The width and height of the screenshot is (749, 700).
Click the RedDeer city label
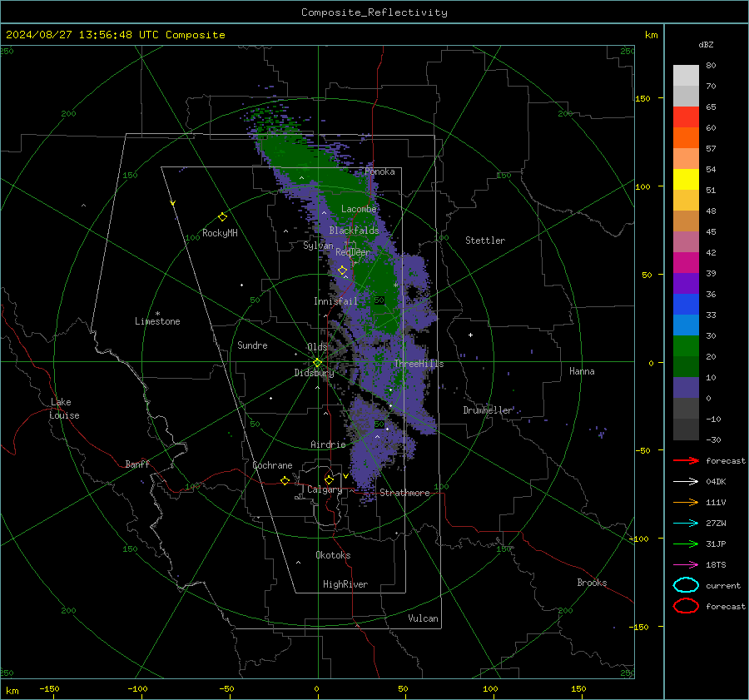click(353, 252)
